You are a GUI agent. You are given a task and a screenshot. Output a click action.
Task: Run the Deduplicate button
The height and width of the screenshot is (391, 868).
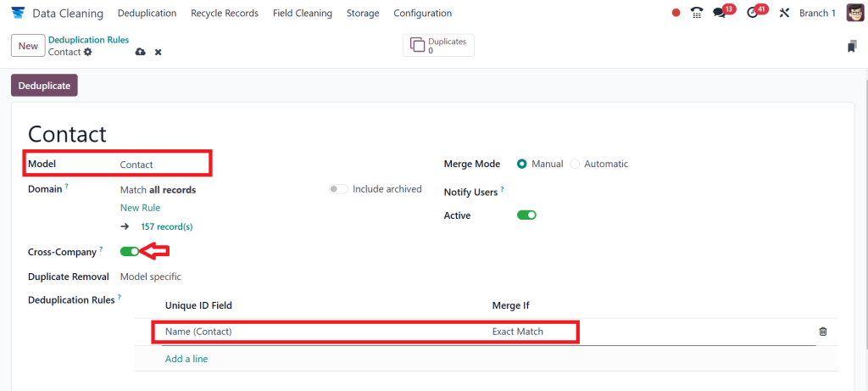[x=44, y=86]
